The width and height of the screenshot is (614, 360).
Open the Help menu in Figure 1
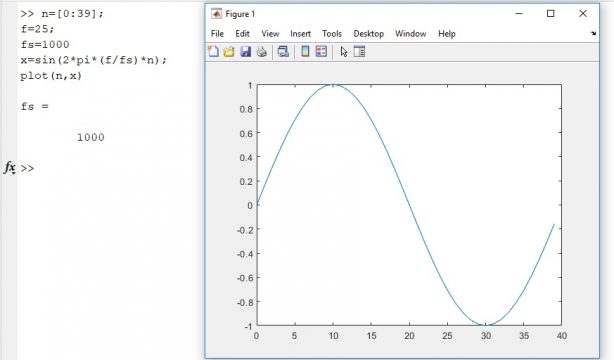click(x=447, y=34)
